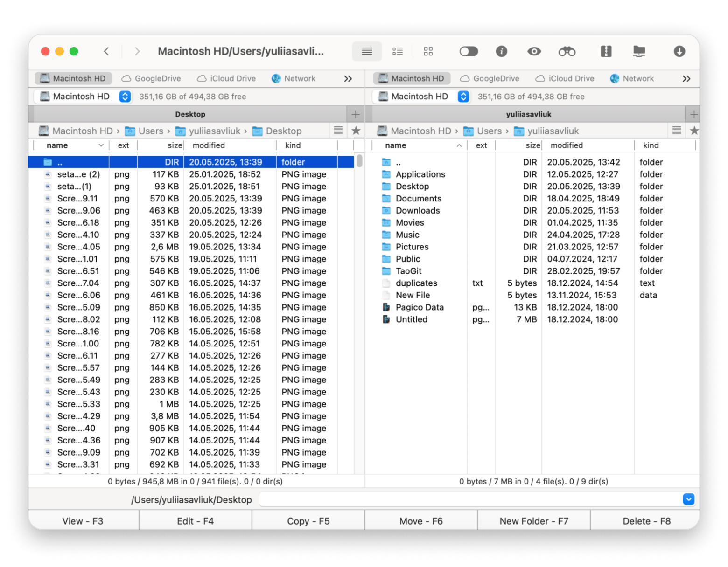
Task: Toggle Quick Look eye preview
Action: click(534, 51)
